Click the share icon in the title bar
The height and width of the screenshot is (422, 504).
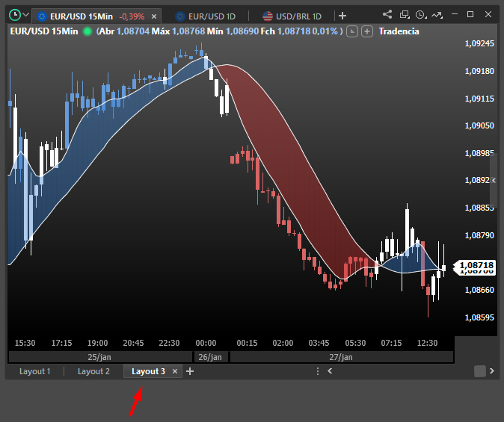387,14
